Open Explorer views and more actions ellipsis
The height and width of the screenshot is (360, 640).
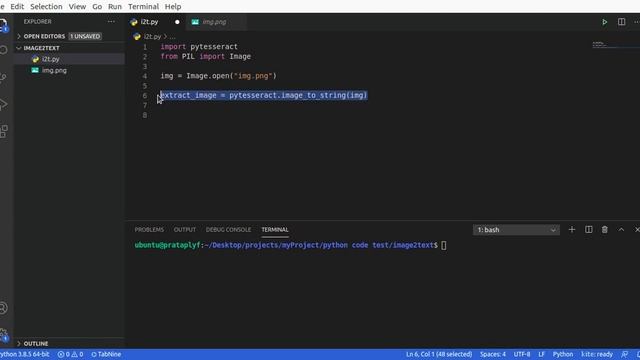pos(111,22)
